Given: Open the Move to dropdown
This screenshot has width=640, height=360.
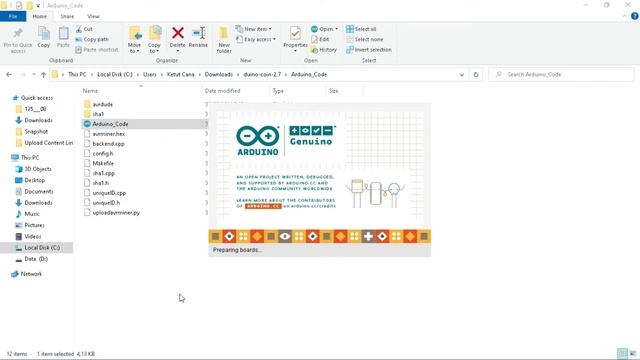Looking at the screenshot, I should (134, 48).
